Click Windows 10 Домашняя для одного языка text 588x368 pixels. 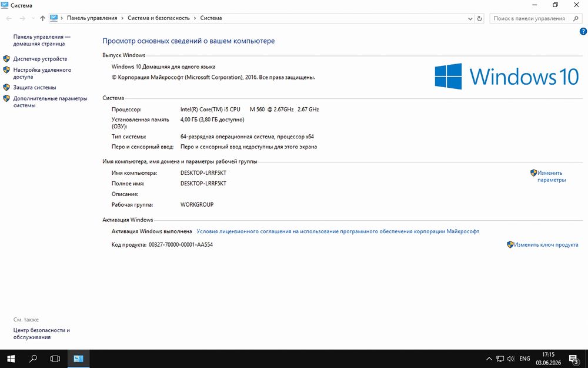pyautogui.click(x=163, y=67)
